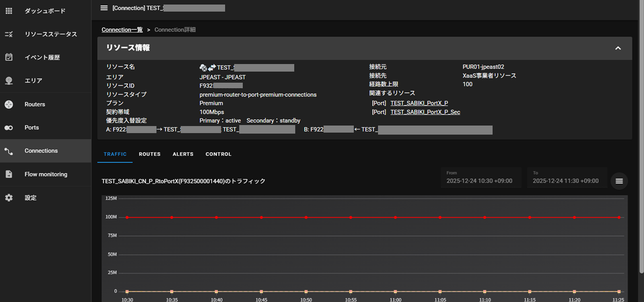Viewport: 644px width, 302px height.
Task: Open the settings gear icon
Action: point(9,198)
